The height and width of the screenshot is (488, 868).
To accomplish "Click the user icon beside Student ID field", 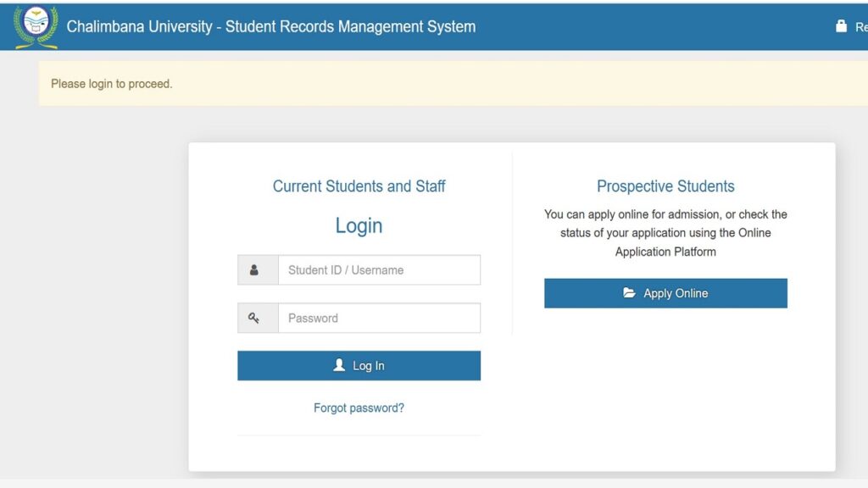I will click(254, 270).
